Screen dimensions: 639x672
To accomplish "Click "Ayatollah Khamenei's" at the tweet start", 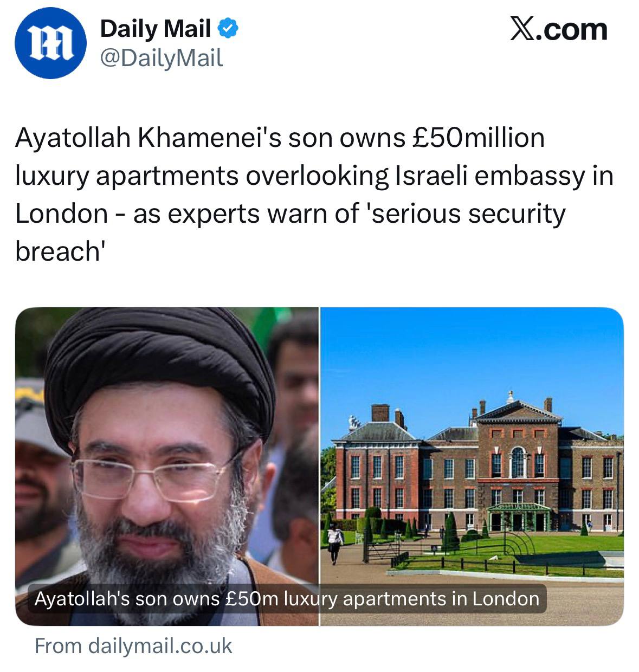I will [148, 137].
